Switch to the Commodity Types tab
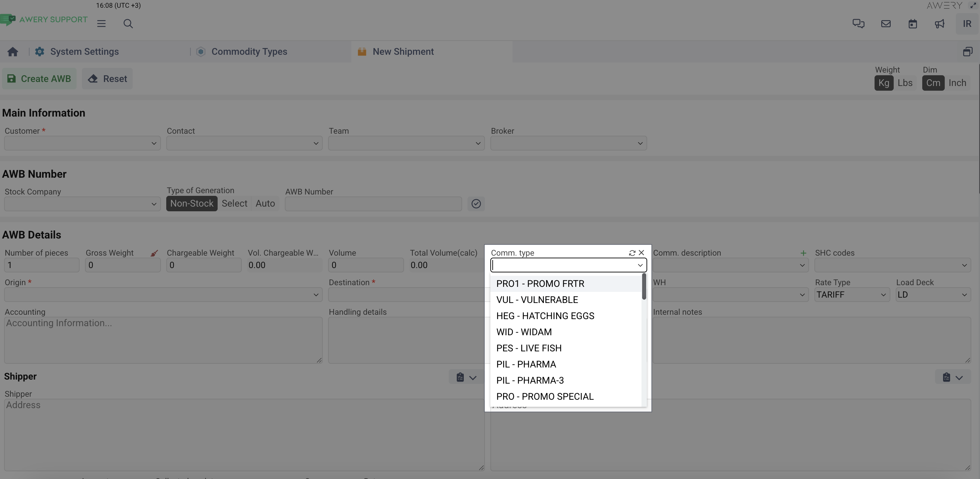Screen dimensions: 980x479 pyautogui.click(x=249, y=52)
